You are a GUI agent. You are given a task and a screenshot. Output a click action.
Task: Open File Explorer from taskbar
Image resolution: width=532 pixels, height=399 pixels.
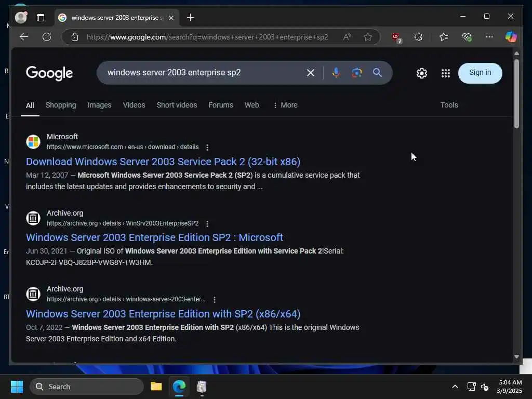[x=156, y=387]
